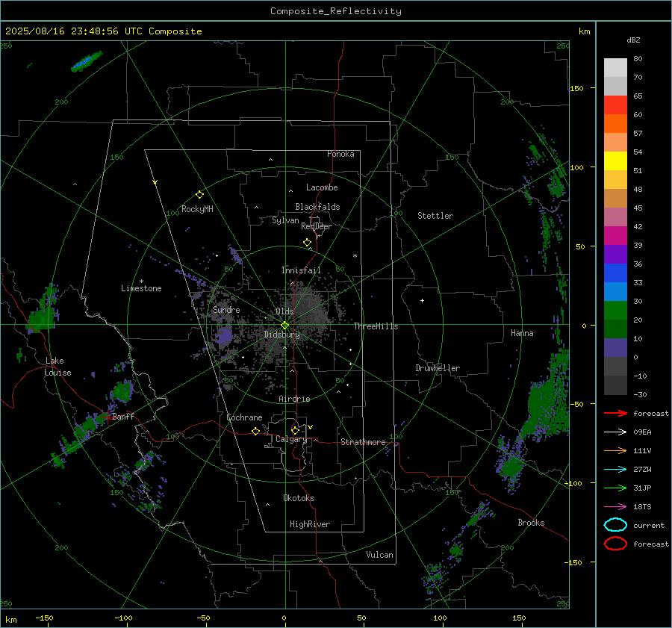The image size is (672, 628).
Task: Click the Airdrie label
Action: (294, 399)
